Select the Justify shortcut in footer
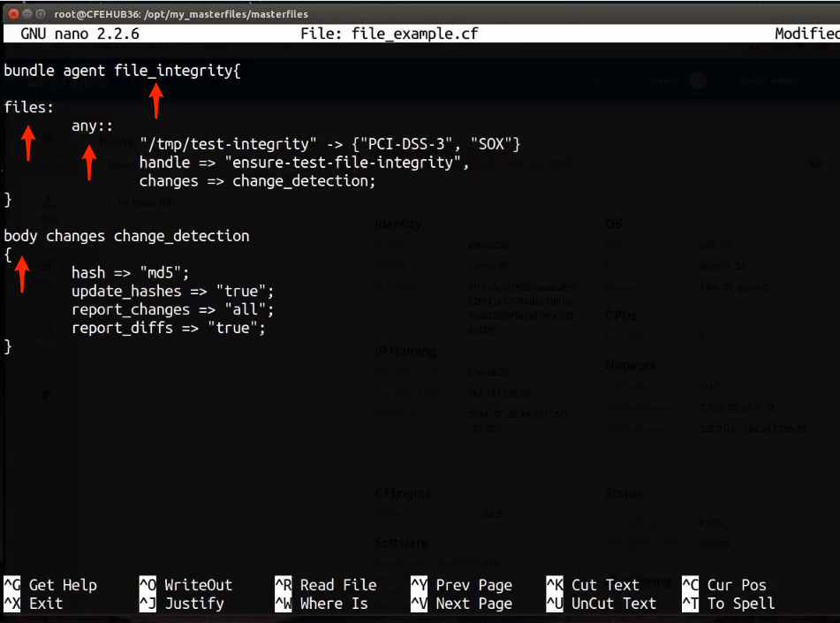The width and height of the screenshot is (840, 623). tap(193, 604)
